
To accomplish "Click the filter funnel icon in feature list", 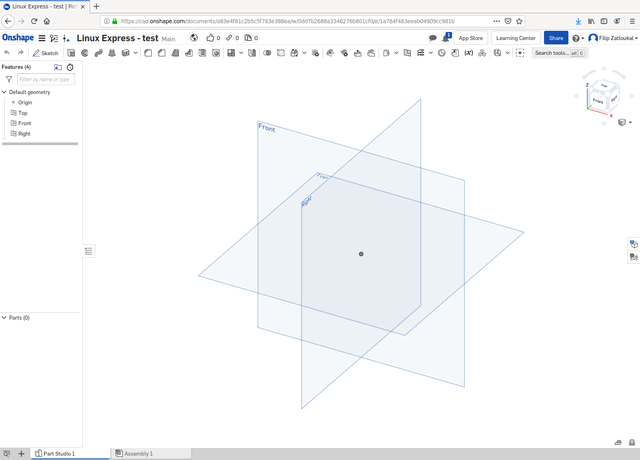I will click(8, 79).
